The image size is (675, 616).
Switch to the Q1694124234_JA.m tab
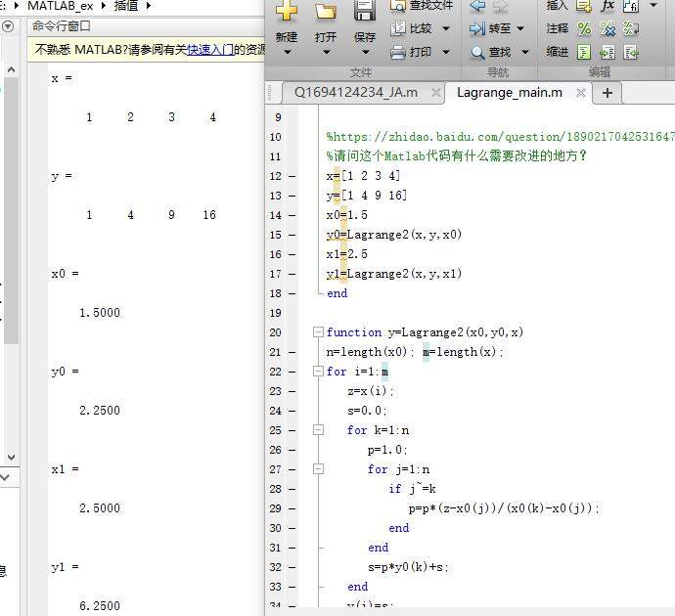356,92
